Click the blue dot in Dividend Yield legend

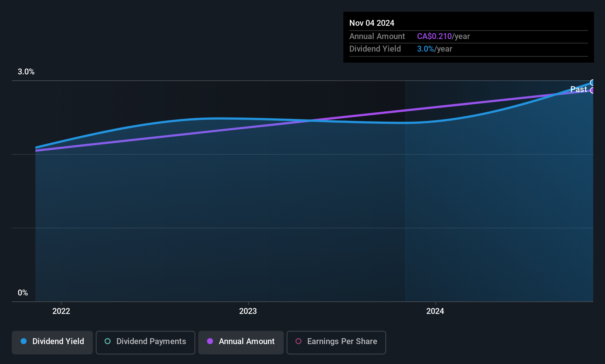tap(24, 342)
